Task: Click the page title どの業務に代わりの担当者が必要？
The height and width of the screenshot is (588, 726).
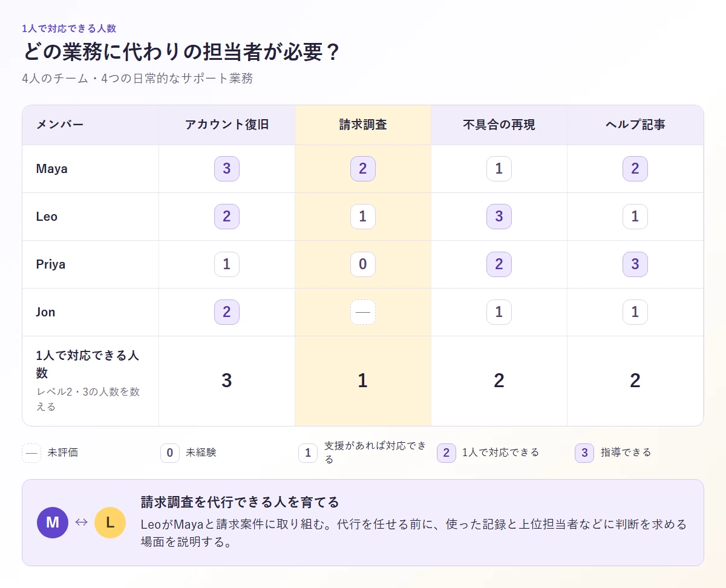Action: pos(181,52)
